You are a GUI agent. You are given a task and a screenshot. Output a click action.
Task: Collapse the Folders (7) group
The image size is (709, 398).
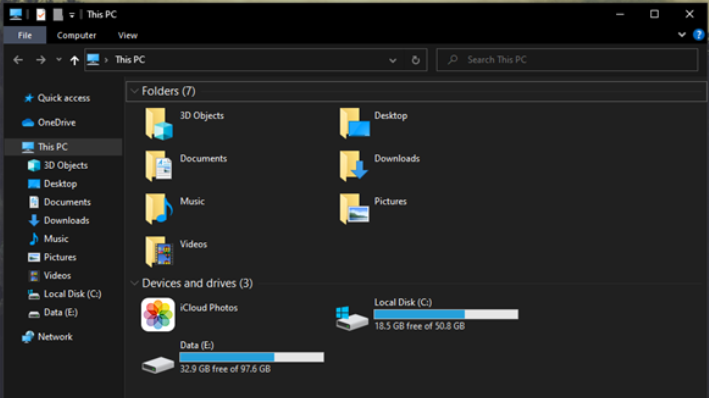(134, 91)
